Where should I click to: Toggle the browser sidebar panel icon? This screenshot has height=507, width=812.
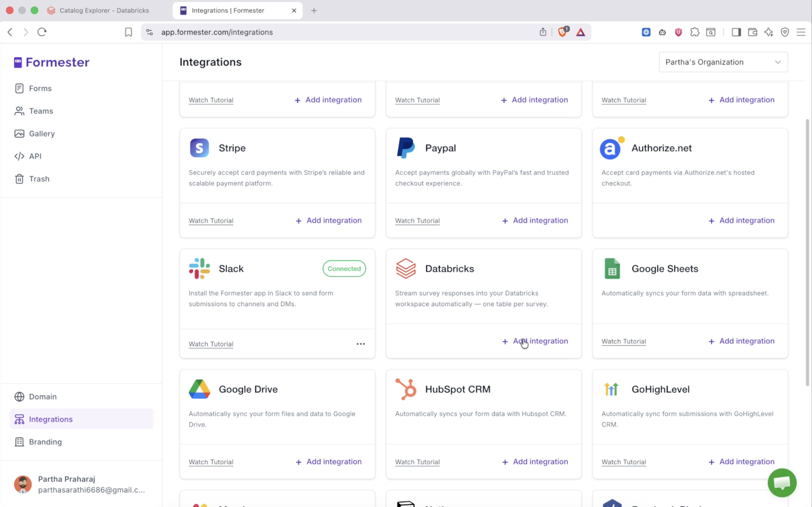[736, 32]
